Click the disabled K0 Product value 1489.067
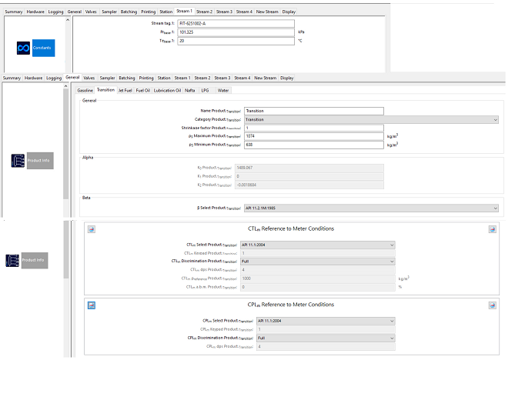This screenshot has height=420, width=525. tap(309, 168)
